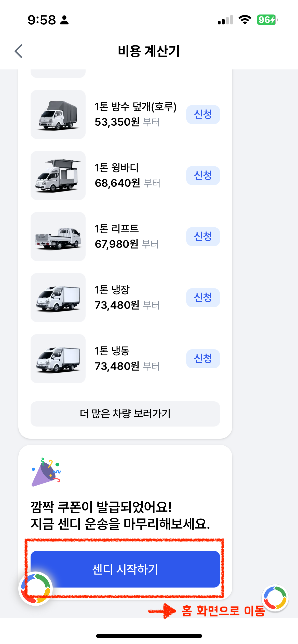Expand list with 더 많은 차량 보러가기

[125, 414]
